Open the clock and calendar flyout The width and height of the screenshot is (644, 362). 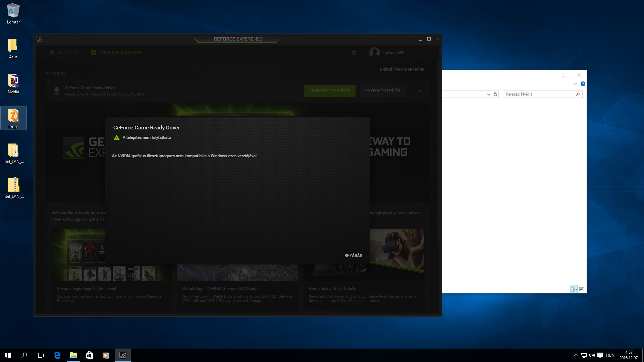point(629,355)
